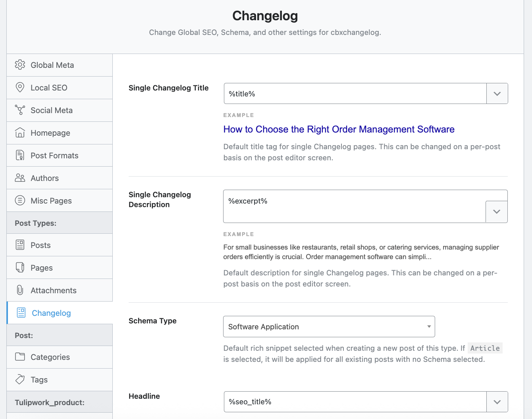Focus the Single Changelog Title input
Screen dimensions: 532x419
coord(355,94)
